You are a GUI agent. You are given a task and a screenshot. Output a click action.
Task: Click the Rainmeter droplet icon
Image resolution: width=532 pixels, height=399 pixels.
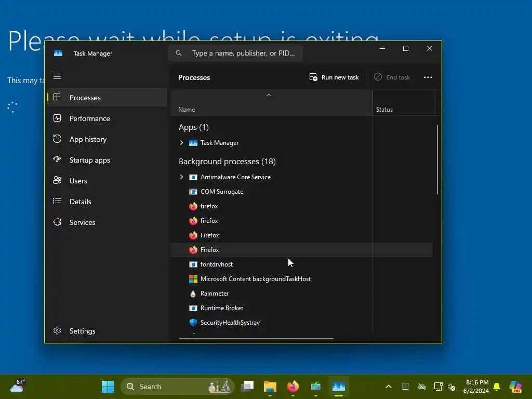pyautogui.click(x=193, y=294)
